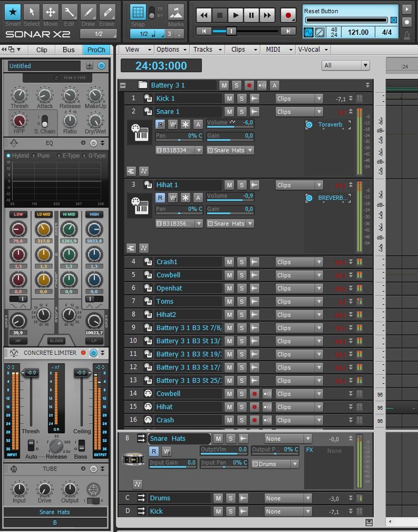Click the Snap grid icon

point(138,13)
